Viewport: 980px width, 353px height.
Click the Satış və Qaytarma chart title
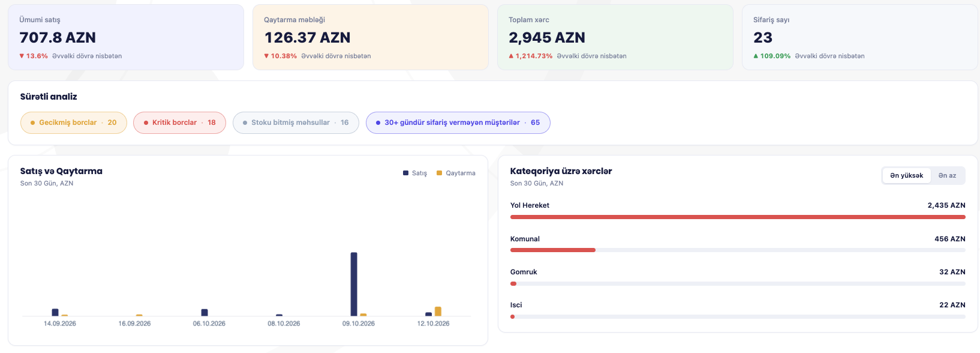(61, 171)
